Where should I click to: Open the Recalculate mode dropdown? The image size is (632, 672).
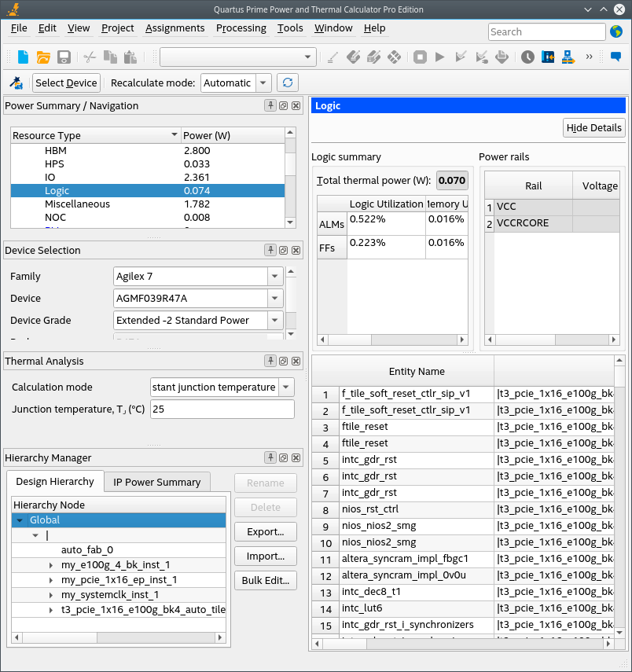pos(263,83)
